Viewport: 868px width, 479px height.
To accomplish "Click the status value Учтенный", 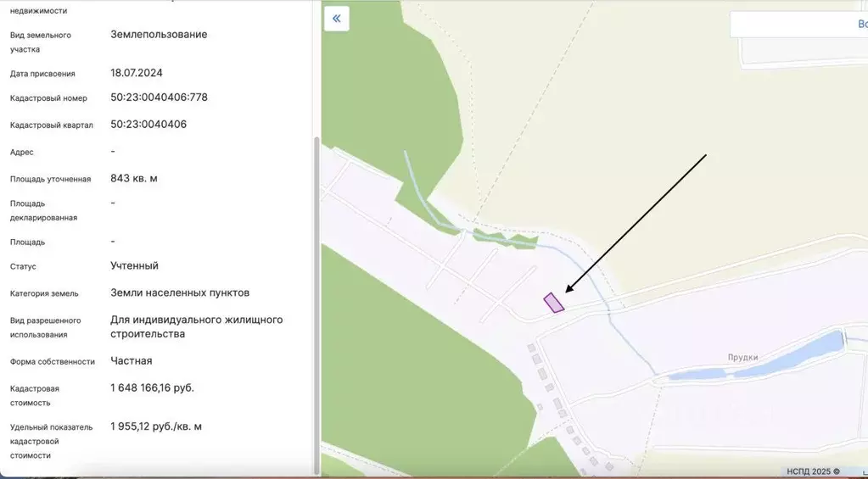I will click(x=135, y=265).
